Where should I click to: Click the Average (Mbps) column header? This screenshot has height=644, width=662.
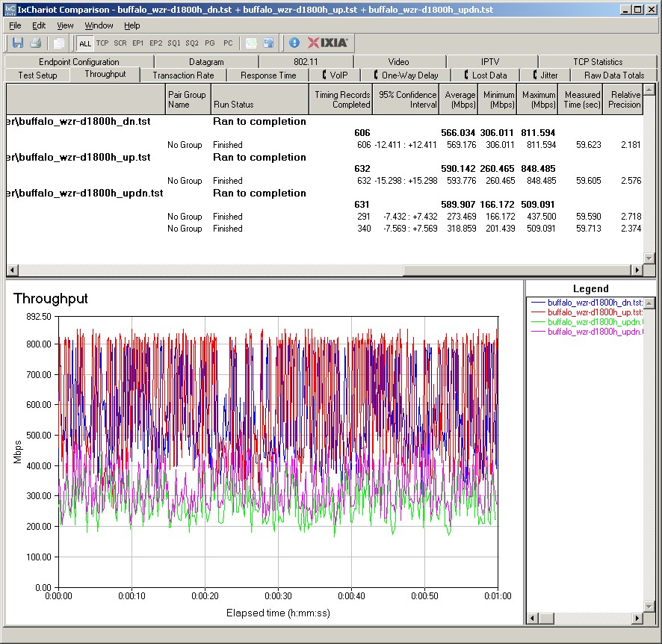[459, 99]
